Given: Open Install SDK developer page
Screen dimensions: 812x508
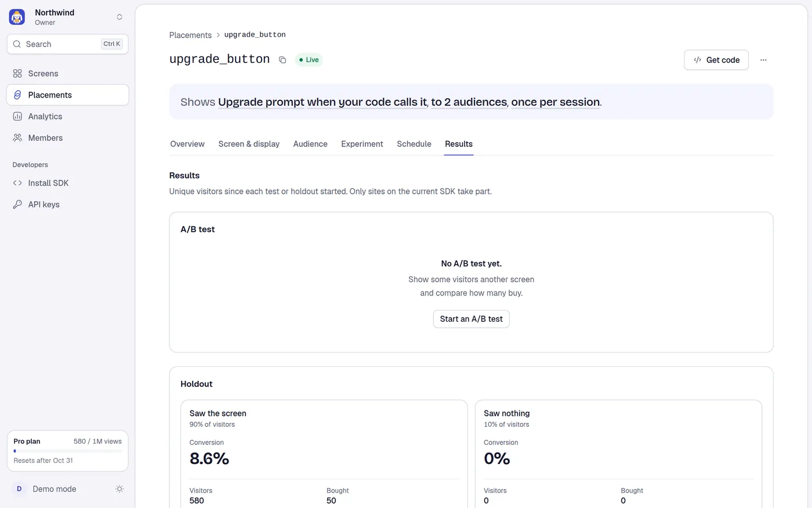Looking at the screenshot, I should click(x=67, y=183).
